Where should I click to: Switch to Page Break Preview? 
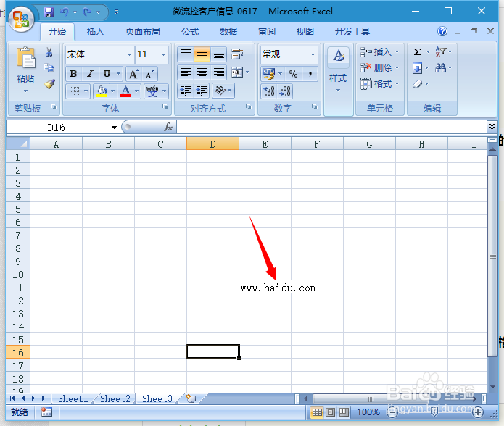click(x=344, y=412)
